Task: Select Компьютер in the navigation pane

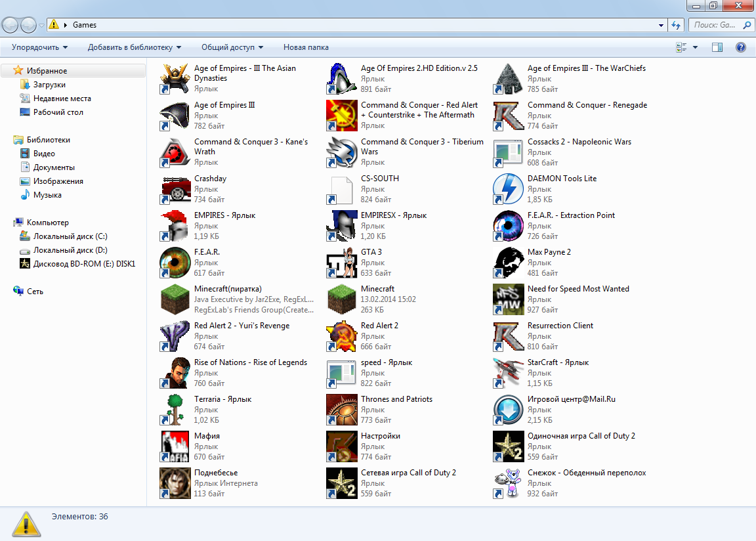Action: coord(47,223)
